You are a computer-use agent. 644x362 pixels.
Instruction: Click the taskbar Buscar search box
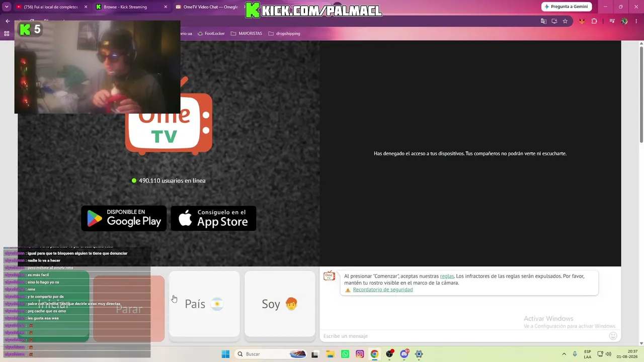[272, 354]
